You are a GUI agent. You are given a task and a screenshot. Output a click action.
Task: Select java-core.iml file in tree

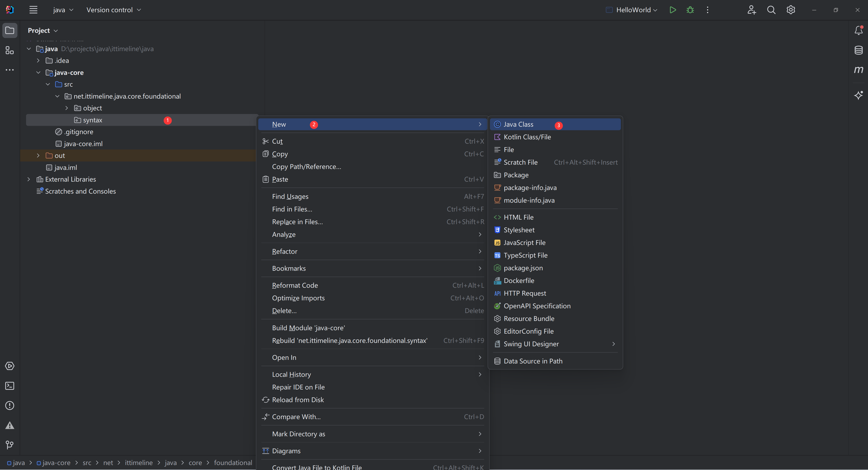(x=79, y=144)
